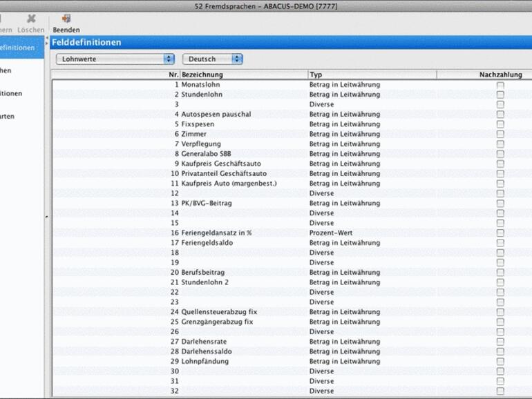Check Nachzahlung box for Lohnpfändung row

click(x=500, y=362)
